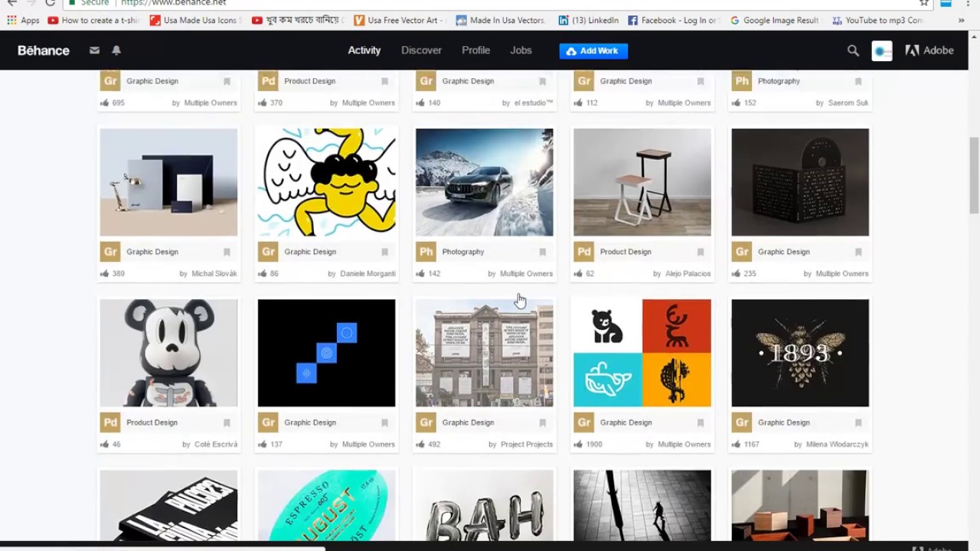Open the Apps bookmarks shortcut
Viewport: 980px width, 551px height.
pos(23,21)
